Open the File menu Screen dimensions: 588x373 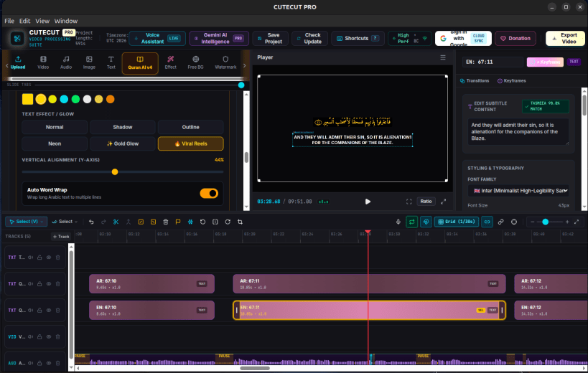coord(9,21)
